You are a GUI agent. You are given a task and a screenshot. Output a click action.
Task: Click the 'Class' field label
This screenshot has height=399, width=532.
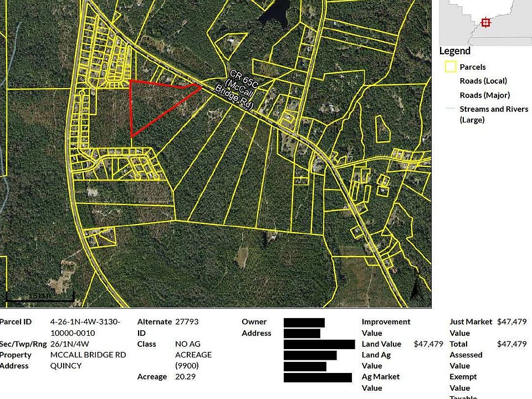coord(146,344)
